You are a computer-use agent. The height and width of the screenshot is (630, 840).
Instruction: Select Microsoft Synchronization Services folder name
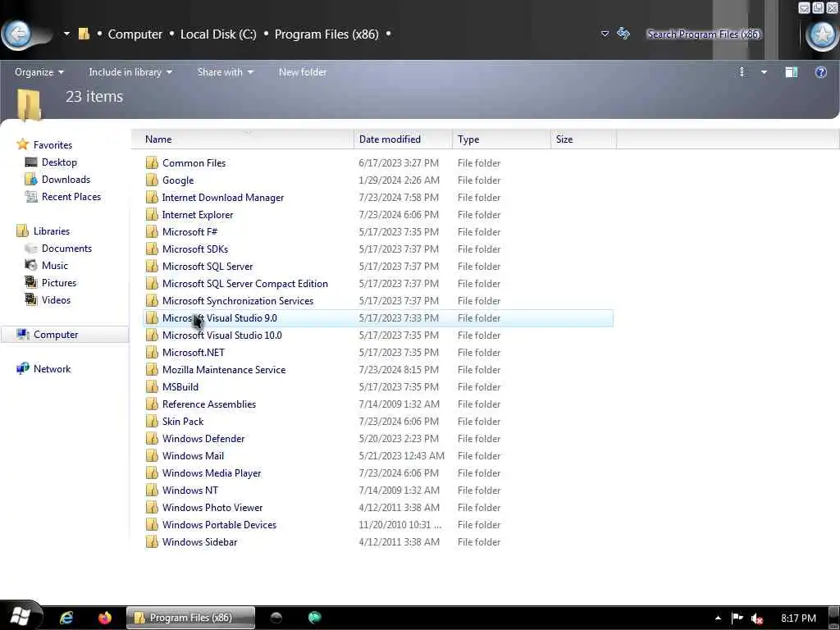pyautogui.click(x=238, y=300)
